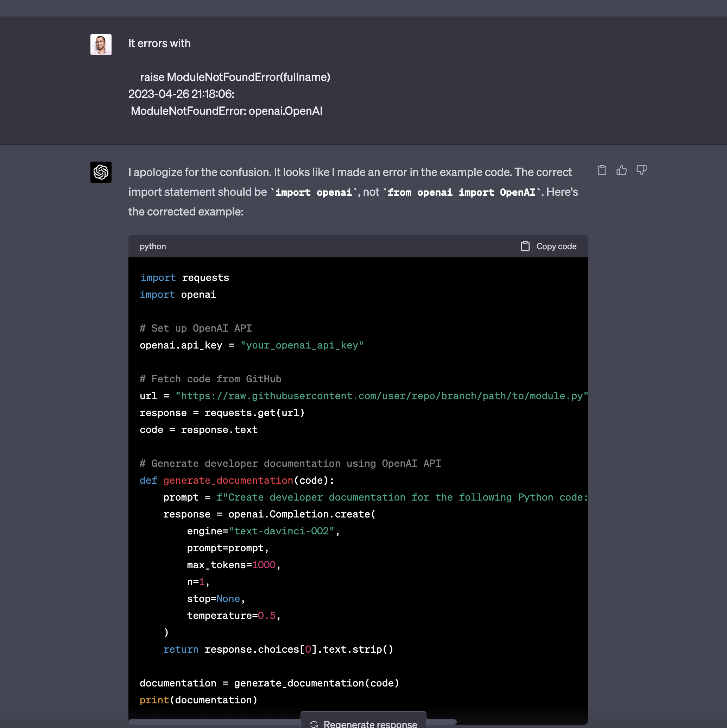Image resolution: width=727 pixels, height=728 pixels.
Task: Select the code block header bar
Action: click(358, 246)
